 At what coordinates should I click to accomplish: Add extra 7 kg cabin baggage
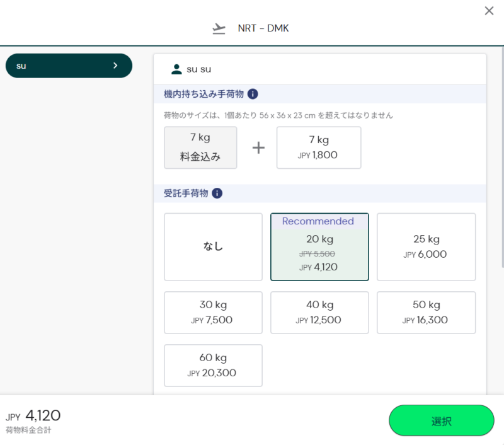pyautogui.click(x=319, y=147)
